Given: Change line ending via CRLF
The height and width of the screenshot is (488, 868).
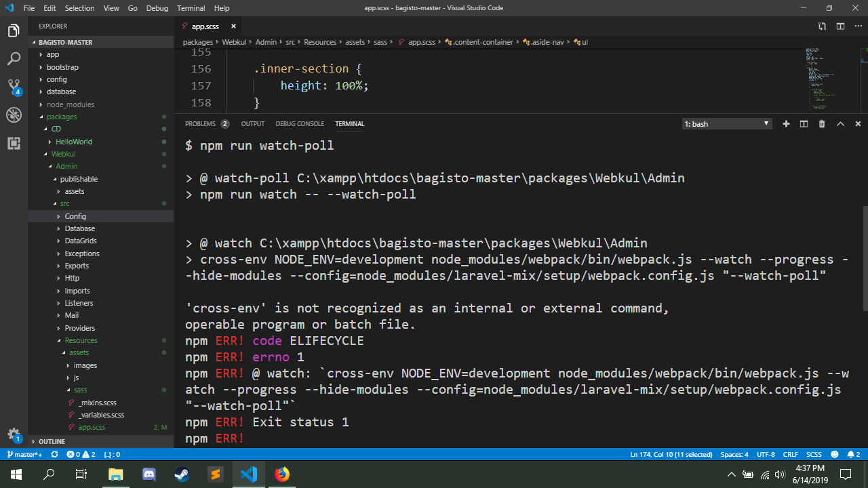Looking at the screenshot, I should point(791,454).
